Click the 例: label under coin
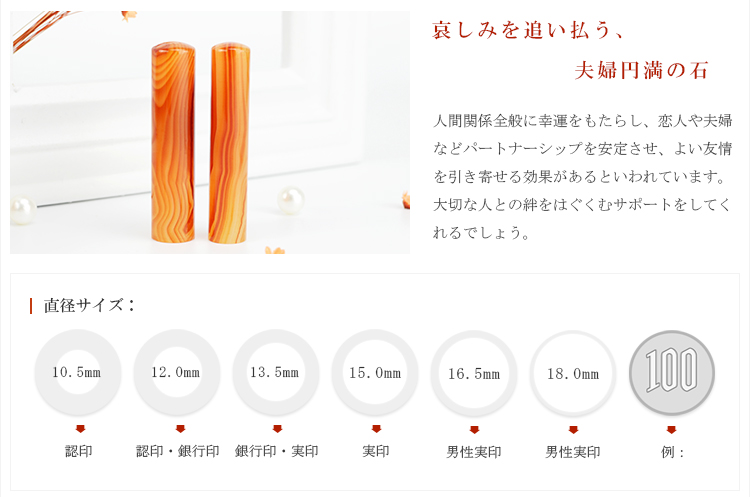Image resolution: width=750 pixels, height=497 pixels. tap(672, 452)
